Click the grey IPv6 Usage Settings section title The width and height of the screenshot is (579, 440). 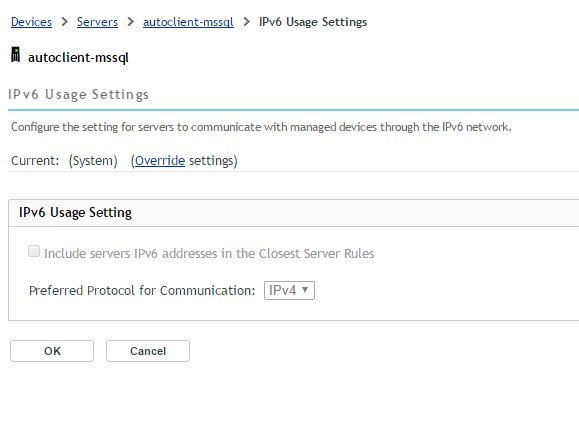point(79,94)
